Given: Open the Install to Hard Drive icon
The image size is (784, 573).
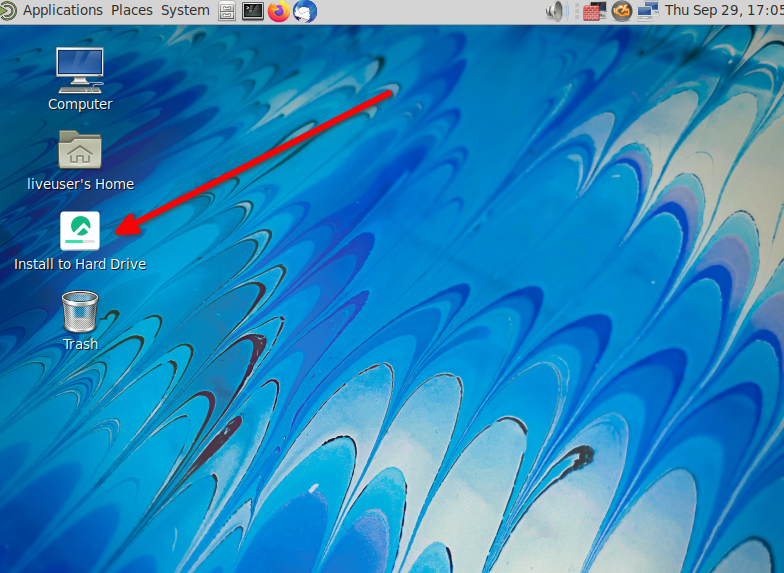Looking at the screenshot, I should 80,231.
